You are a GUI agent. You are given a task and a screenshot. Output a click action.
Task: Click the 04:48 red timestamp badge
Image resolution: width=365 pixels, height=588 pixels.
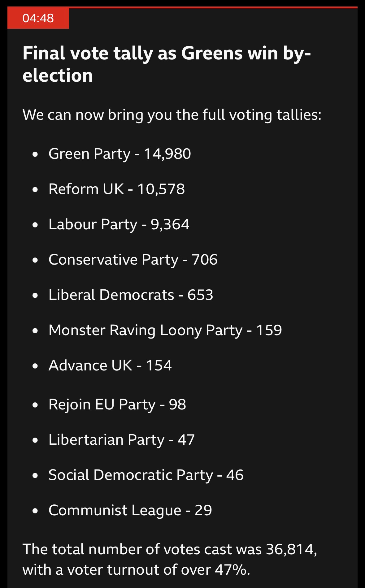coord(38,18)
